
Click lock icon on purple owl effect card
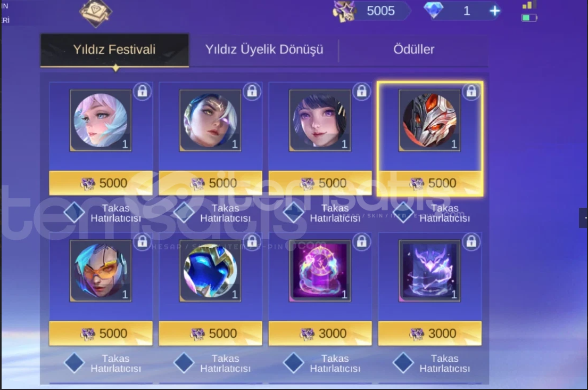click(x=471, y=242)
